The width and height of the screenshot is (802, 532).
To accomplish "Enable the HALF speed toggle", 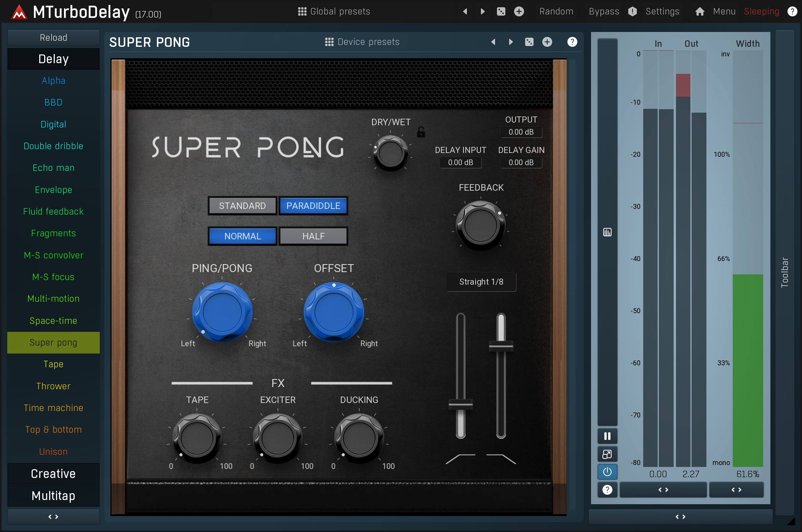I will [x=313, y=236].
